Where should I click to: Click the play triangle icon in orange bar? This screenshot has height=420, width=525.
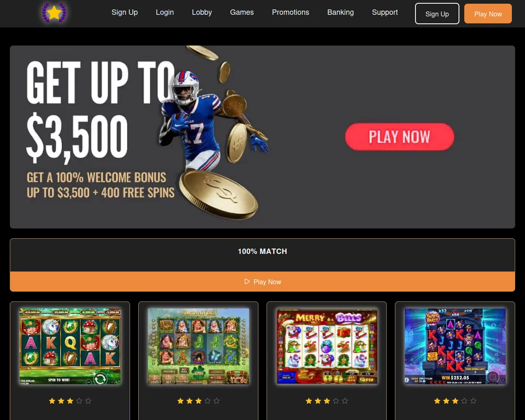[x=247, y=281]
